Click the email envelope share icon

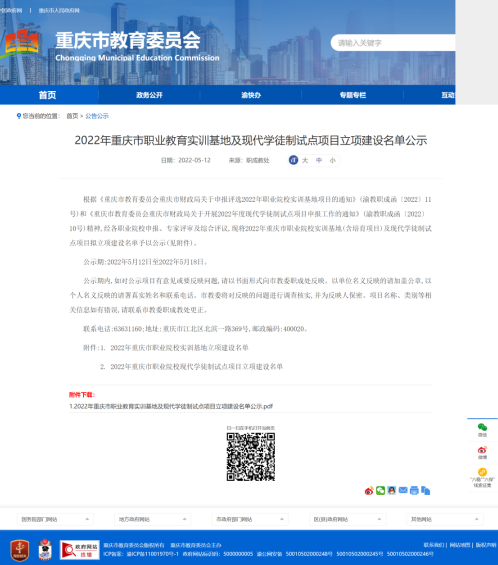click(x=403, y=490)
